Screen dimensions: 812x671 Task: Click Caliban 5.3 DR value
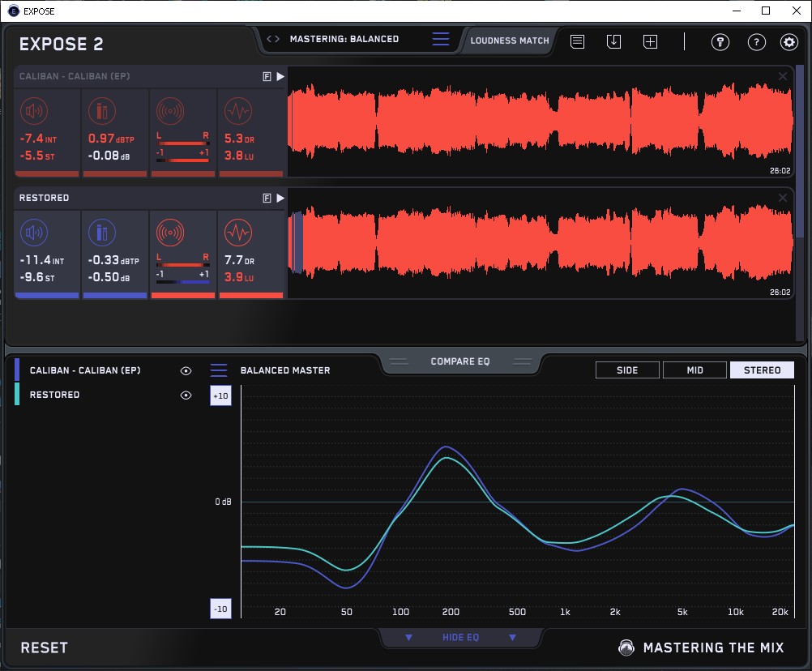tap(239, 139)
